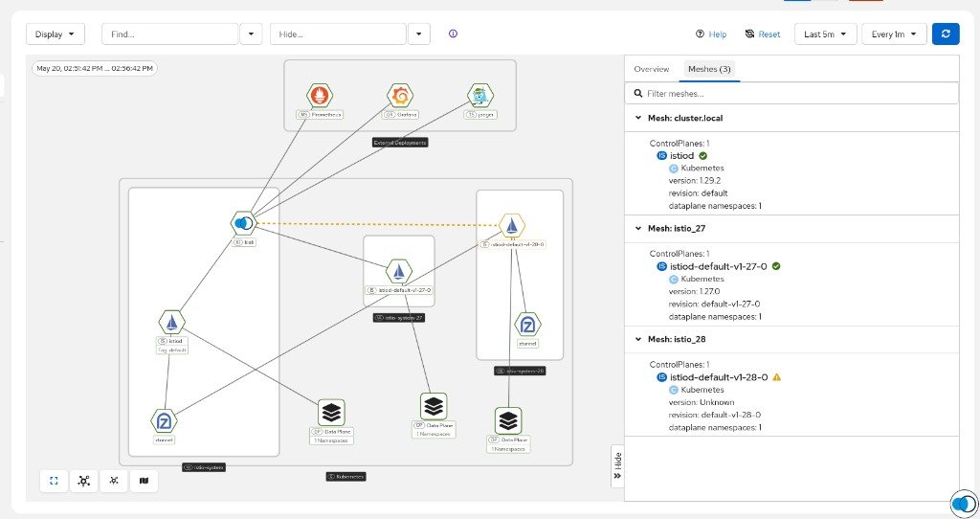The height and width of the screenshot is (519, 980).
Task: Select the ztunnel node in istio-system
Action: pyautogui.click(x=164, y=421)
